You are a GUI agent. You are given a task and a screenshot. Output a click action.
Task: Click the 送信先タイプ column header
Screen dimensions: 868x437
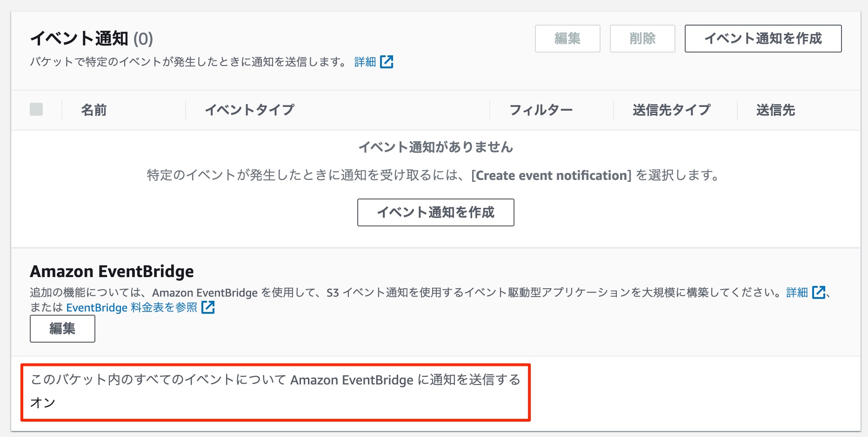pos(672,110)
